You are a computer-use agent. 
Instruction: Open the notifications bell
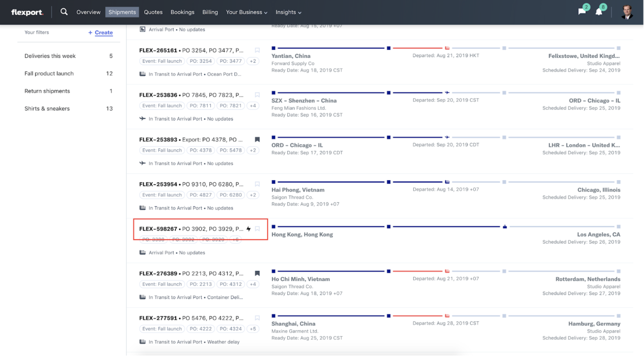[x=599, y=12]
